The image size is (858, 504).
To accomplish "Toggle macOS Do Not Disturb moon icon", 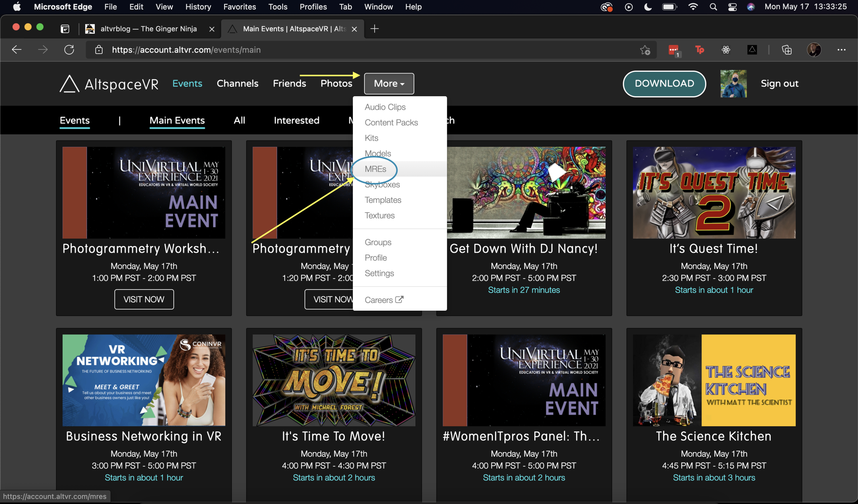I will click(x=648, y=7).
